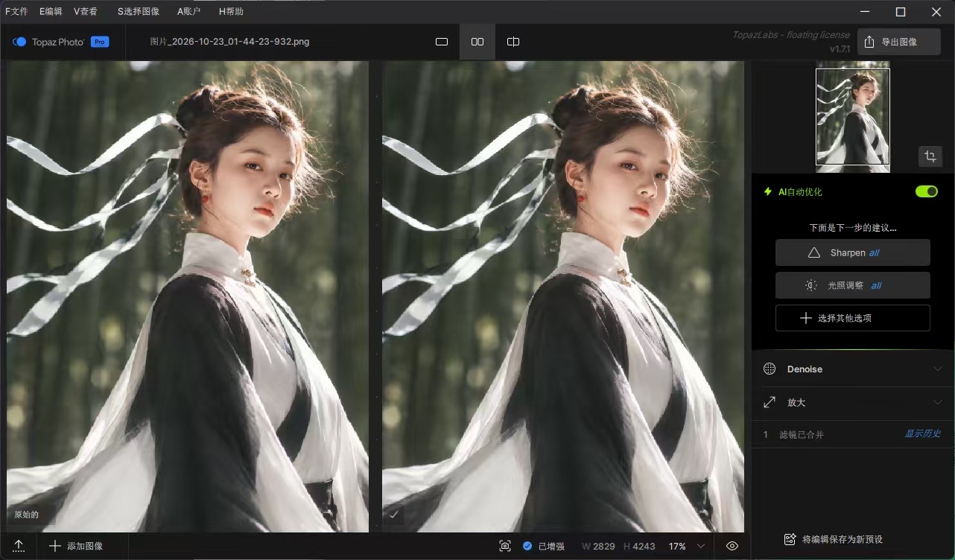Expand the Denoise panel chevron

click(937, 369)
